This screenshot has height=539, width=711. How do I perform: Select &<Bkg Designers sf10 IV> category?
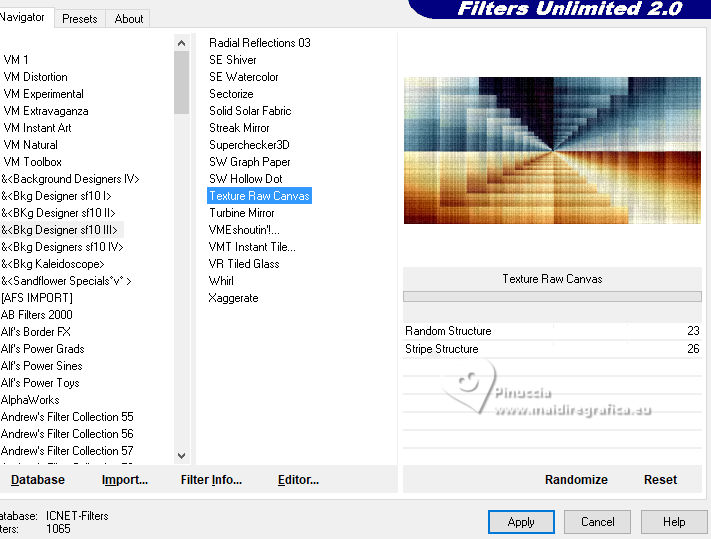62,247
